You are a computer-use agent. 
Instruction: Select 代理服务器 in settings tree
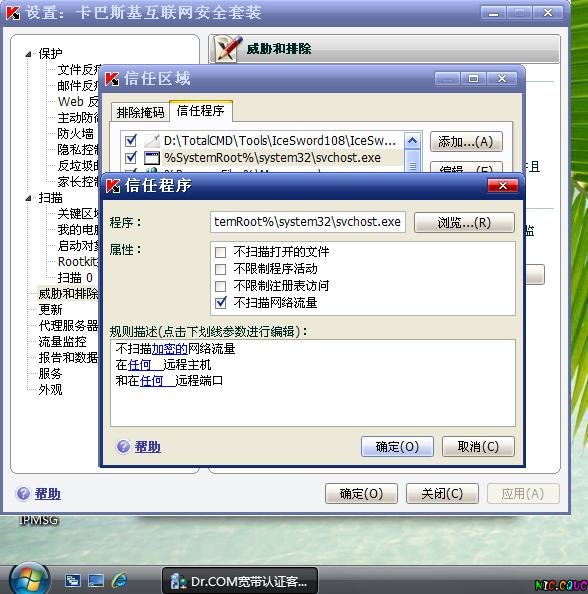68,325
